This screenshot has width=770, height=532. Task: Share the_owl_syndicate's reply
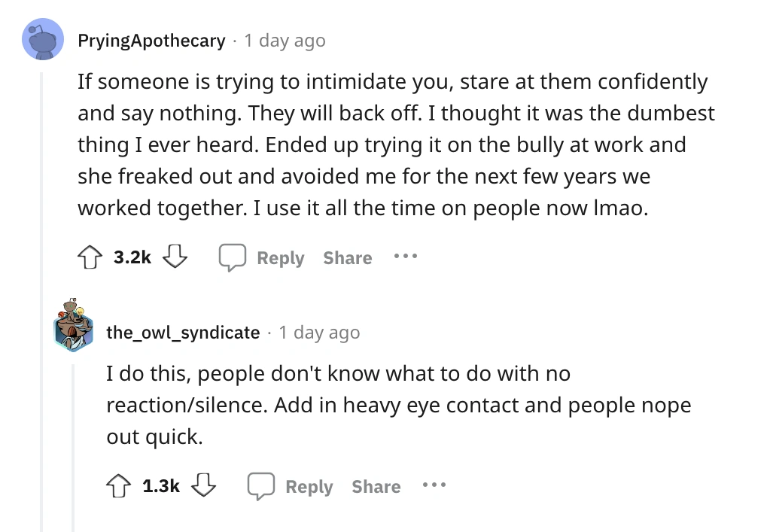[x=376, y=487]
